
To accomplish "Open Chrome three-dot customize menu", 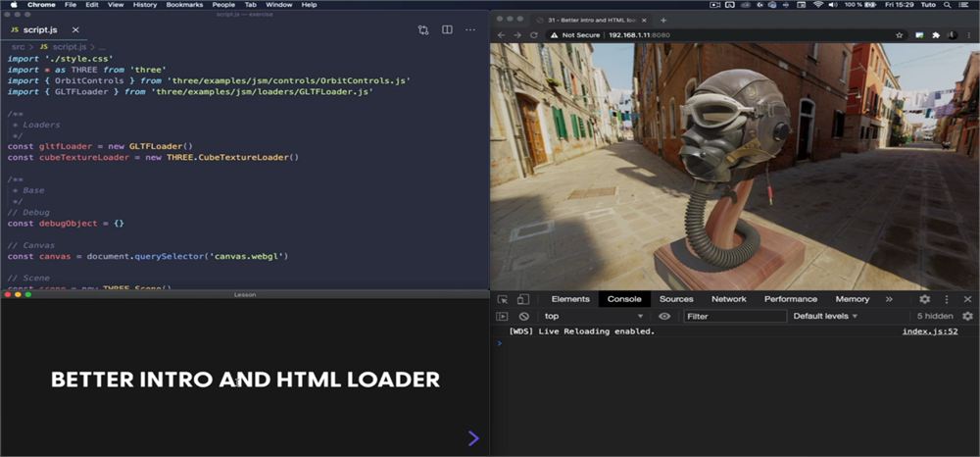I will click(x=969, y=35).
